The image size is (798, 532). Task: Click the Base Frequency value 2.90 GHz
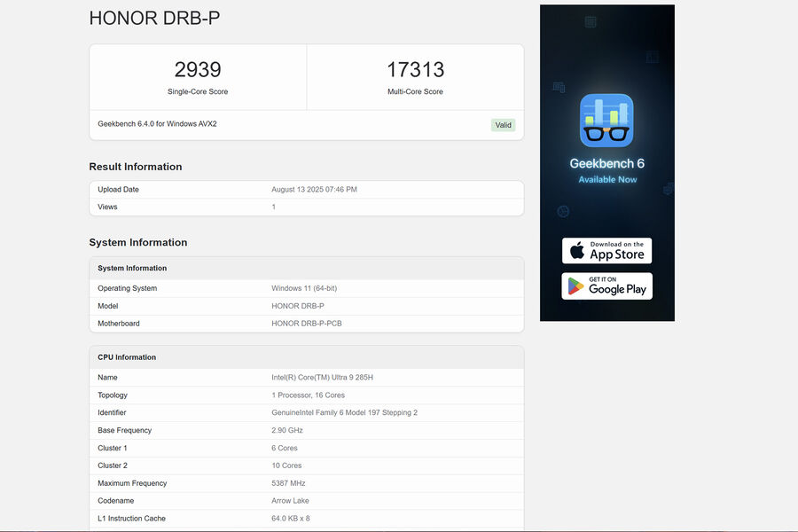287,430
